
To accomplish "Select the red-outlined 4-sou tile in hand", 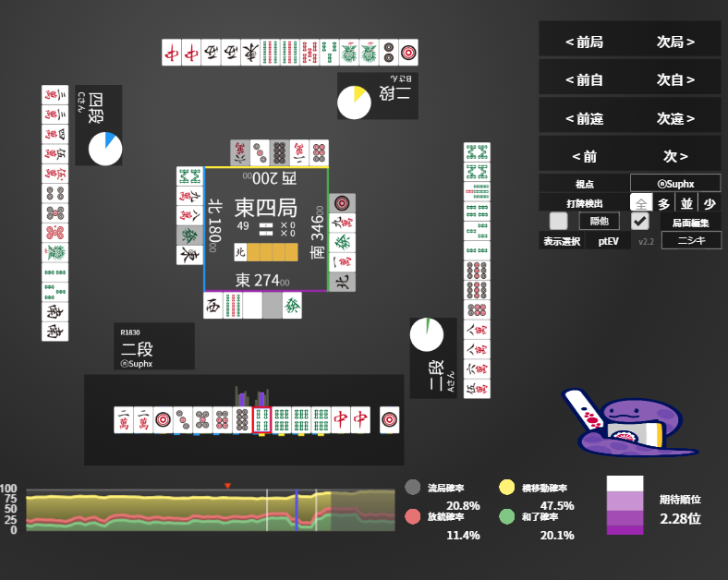I will 261,420.
